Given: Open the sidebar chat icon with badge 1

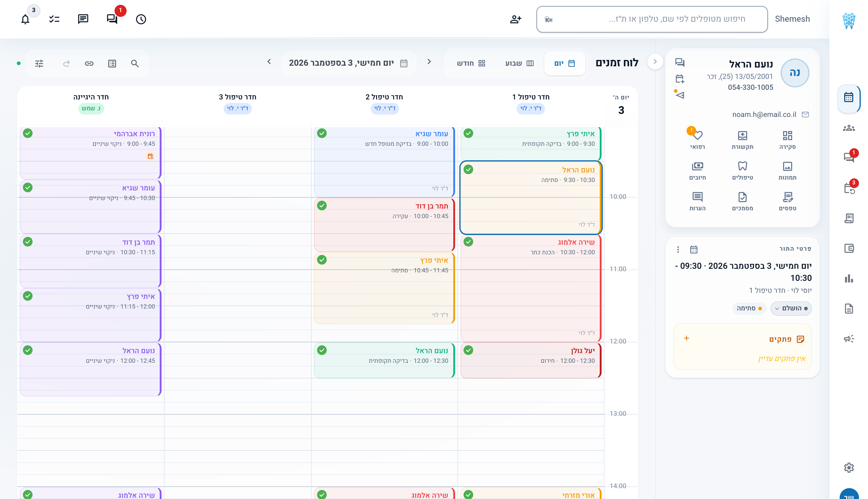Looking at the screenshot, I should pos(848,158).
